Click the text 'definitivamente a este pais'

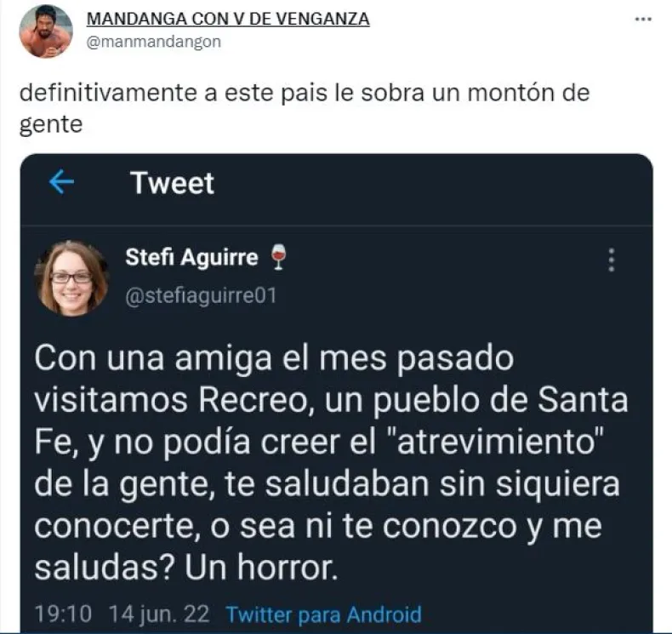174,93
